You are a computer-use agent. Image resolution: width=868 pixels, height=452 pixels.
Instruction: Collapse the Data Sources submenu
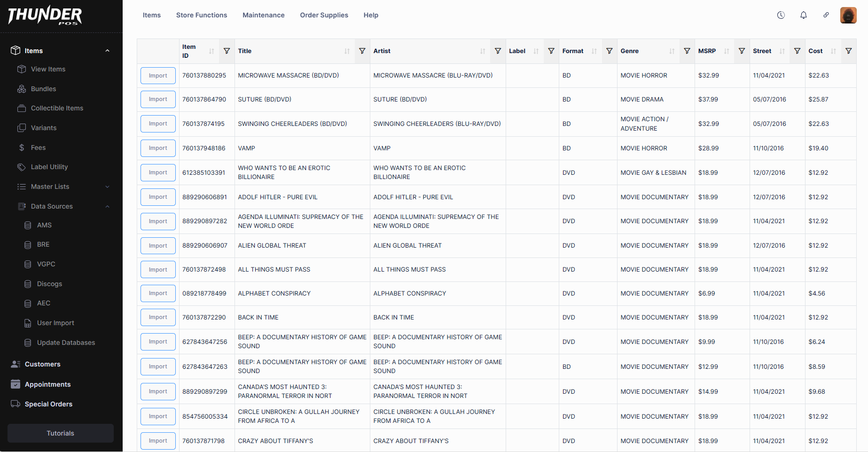click(x=107, y=206)
